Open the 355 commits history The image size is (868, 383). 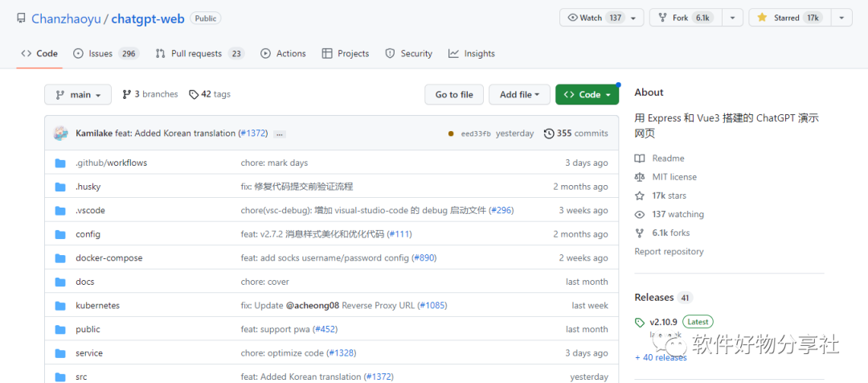pyautogui.click(x=575, y=134)
